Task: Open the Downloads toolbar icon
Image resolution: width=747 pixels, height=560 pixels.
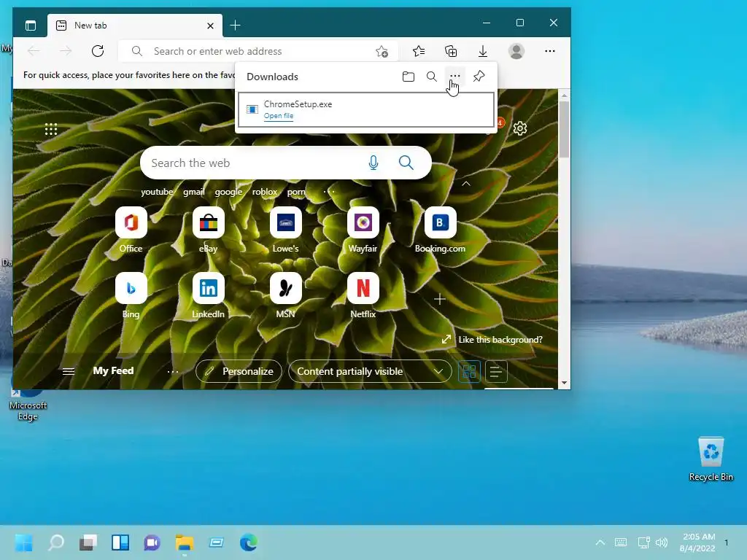Action: pyautogui.click(x=483, y=51)
